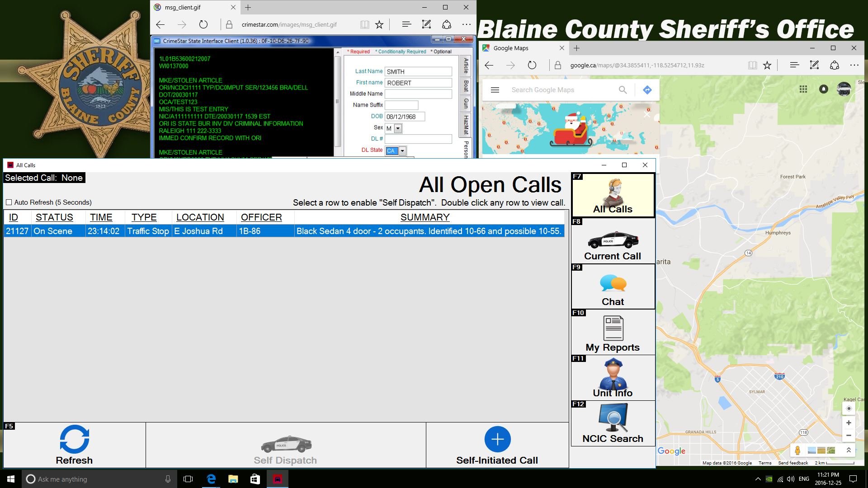The image size is (868, 488).
Task: Click Google Maps directions arrow icon
Action: point(647,90)
